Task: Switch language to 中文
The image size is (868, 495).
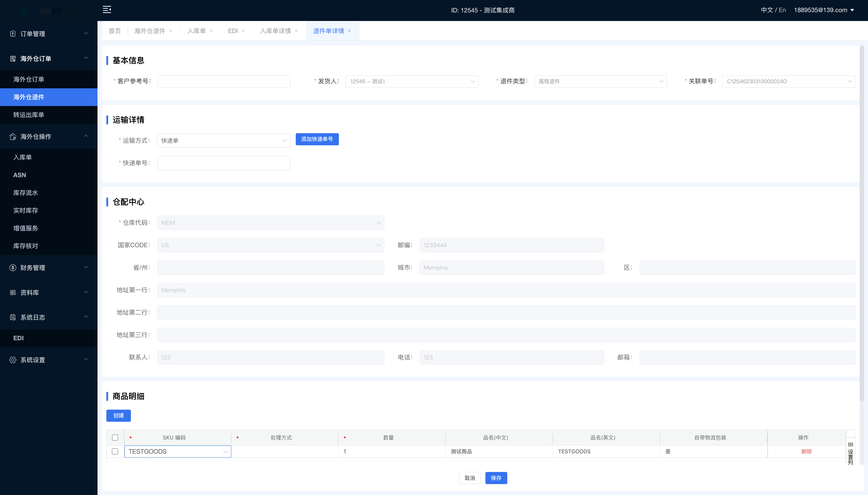Action: 767,10
